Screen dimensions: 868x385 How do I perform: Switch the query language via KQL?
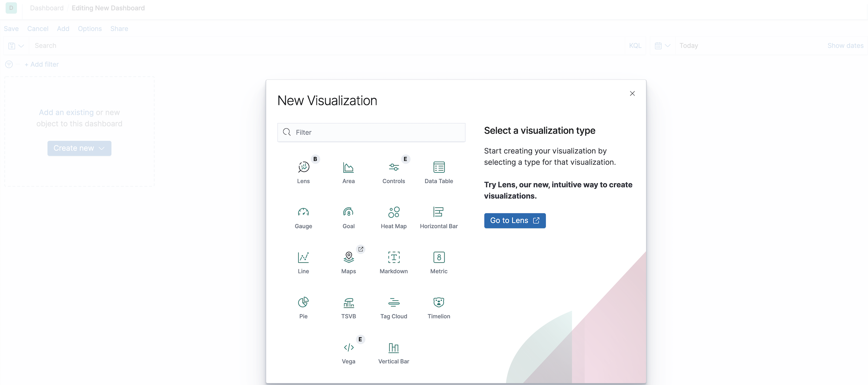pyautogui.click(x=635, y=45)
